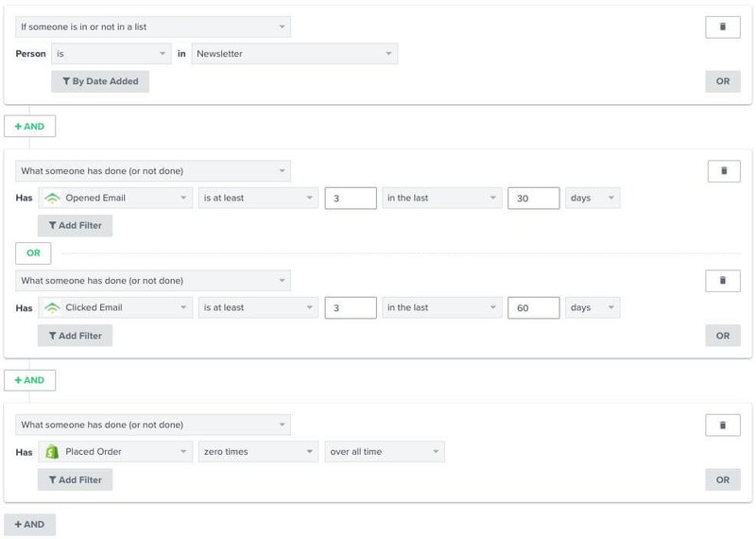
Task: Delete the Placed Order condition with trash icon
Action: click(x=724, y=425)
